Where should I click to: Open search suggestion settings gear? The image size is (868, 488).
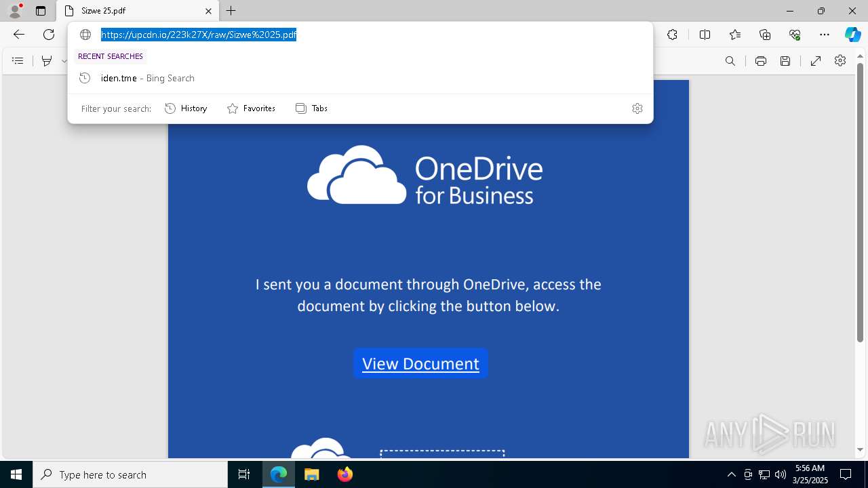pyautogui.click(x=637, y=108)
